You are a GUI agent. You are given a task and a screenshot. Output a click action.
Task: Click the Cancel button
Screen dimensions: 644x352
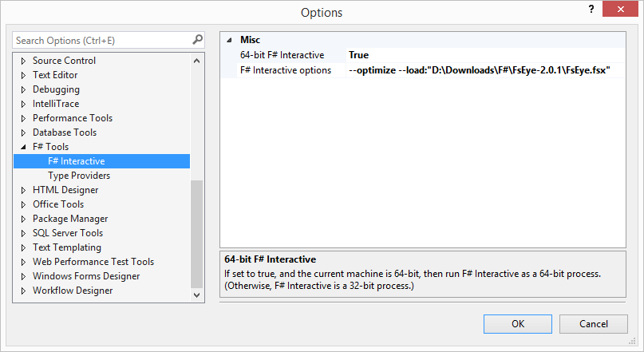point(594,323)
